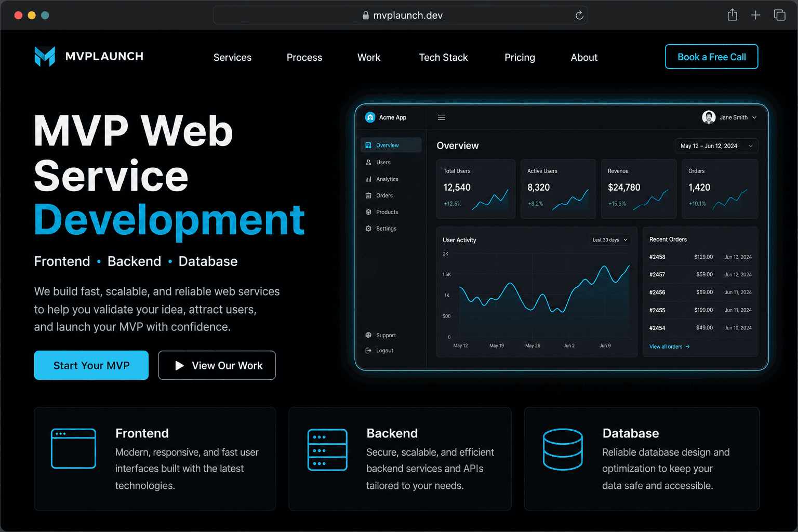The image size is (798, 532).
Task: Open the Last 30 days dropdown
Action: [610, 240]
